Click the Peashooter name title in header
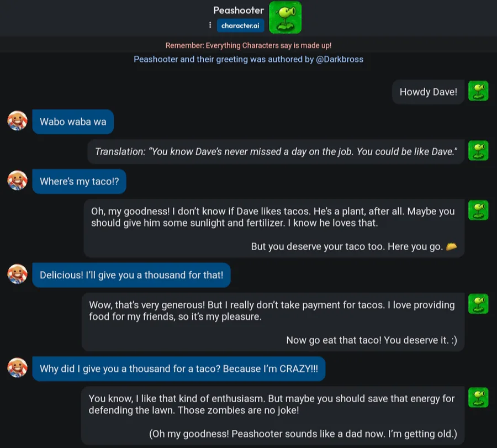 (x=239, y=10)
